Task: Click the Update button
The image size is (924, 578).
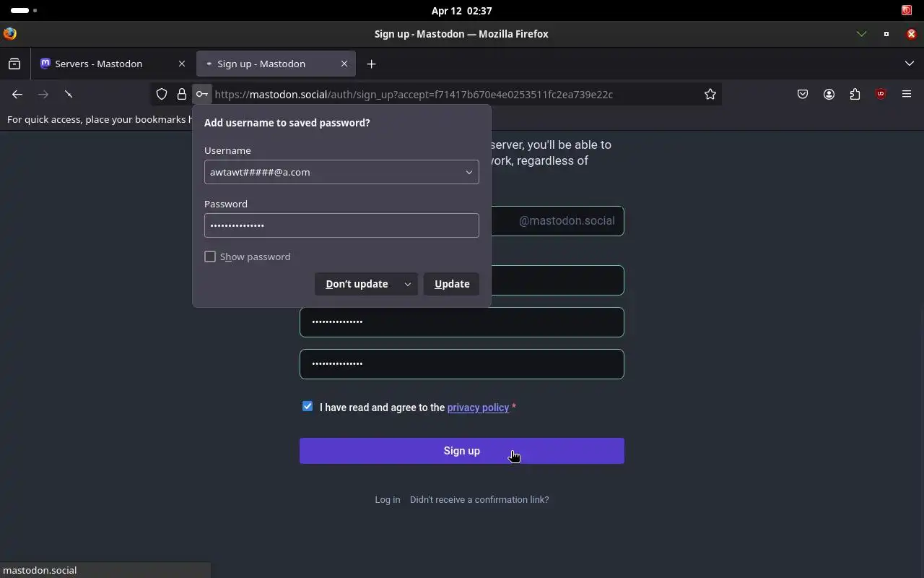Action: 452,284
